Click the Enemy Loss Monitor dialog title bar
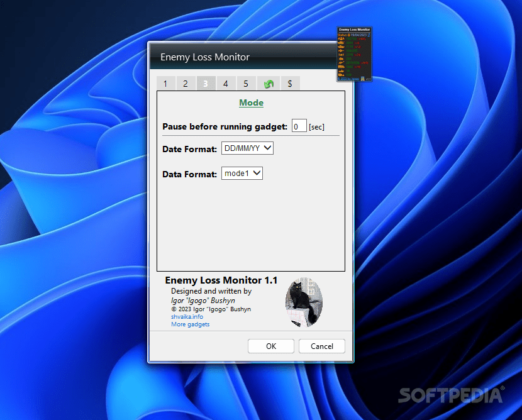The height and width of the screenshot is (420, 522). point(243,57)
